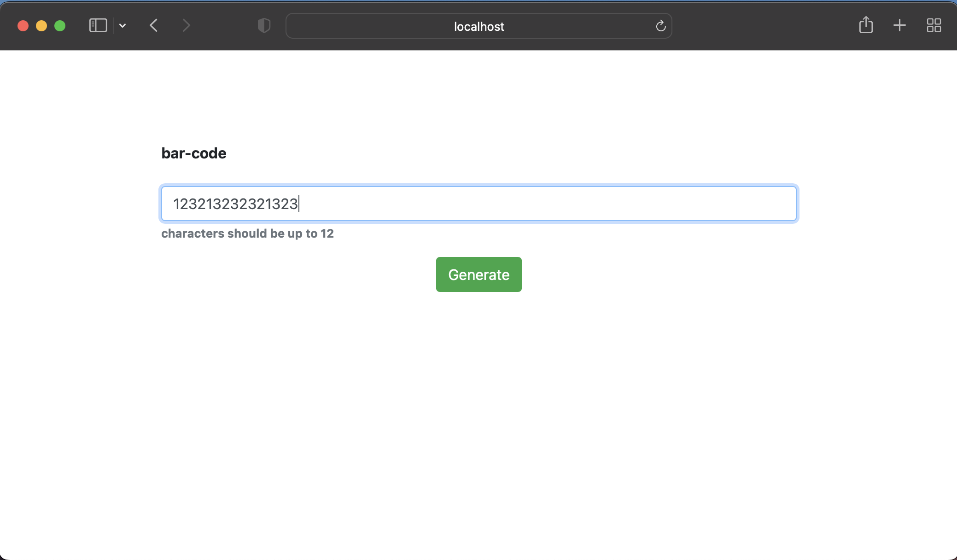Click the bar-code heading text
The image size is (957, 560).
(193, 153)
